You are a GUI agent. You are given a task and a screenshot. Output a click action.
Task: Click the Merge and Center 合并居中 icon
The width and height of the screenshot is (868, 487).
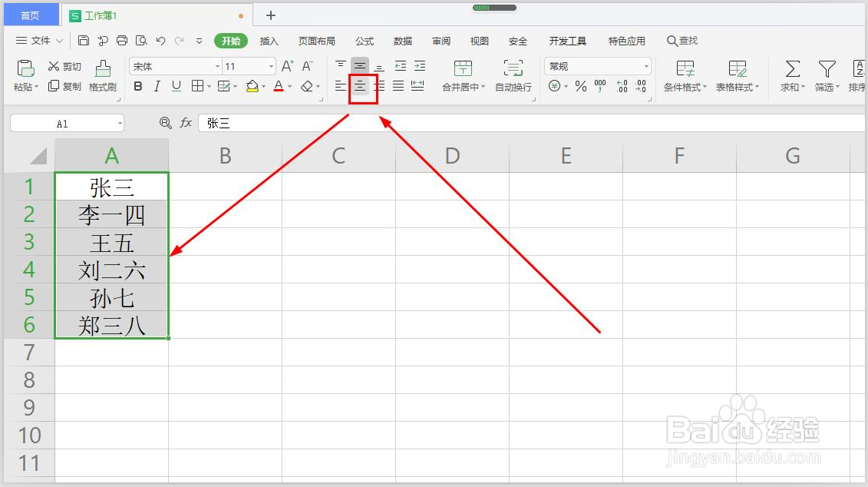coord(463,68)
